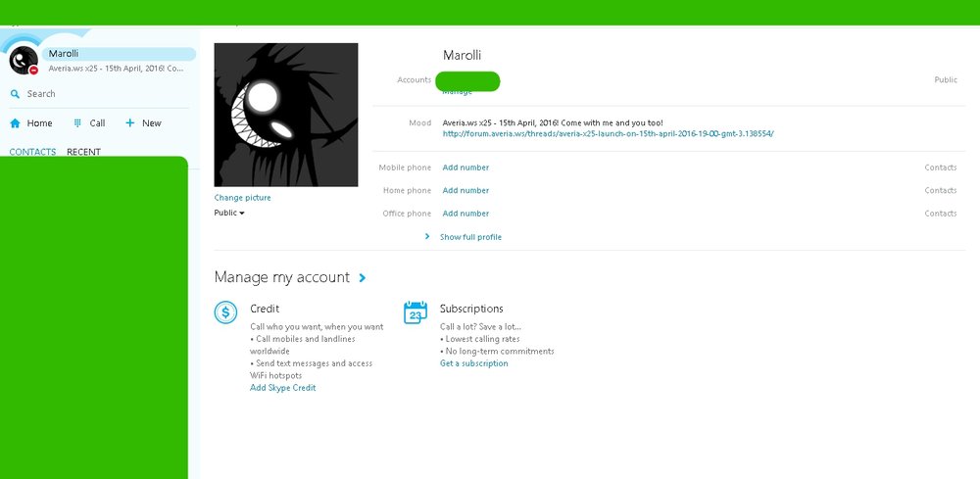Click Add Skype Credit link
The height and width of the screenshot is (479, 980).
(283, 388)
